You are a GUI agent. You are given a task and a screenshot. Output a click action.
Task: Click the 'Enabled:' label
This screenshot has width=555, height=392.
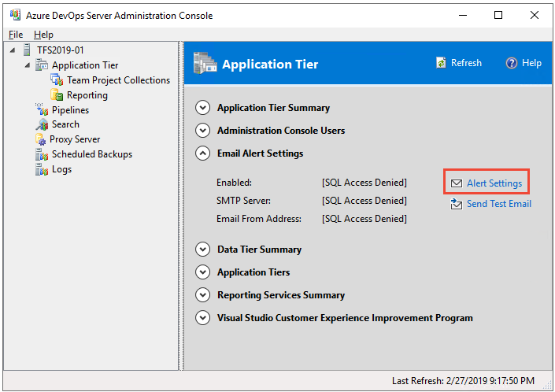click(234, 183)
